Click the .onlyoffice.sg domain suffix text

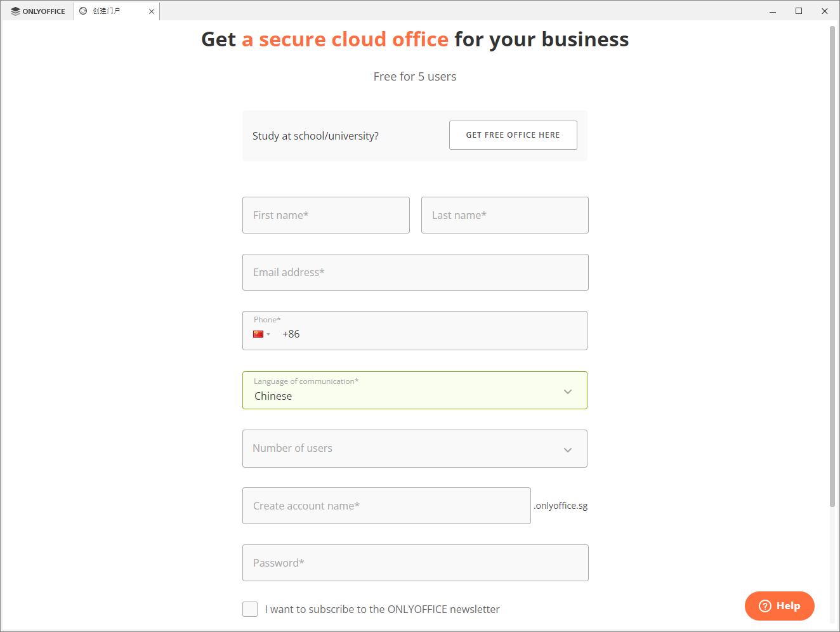[x=561, y=506]
